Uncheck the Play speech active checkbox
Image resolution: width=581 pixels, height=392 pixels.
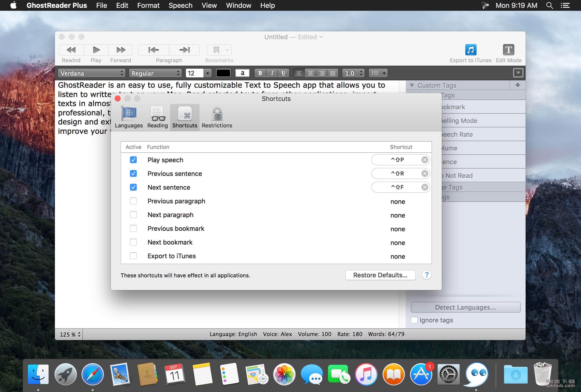tap(133, 160)
